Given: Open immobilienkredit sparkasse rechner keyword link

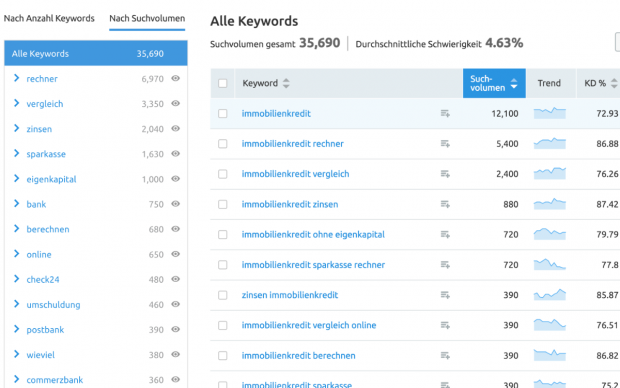Looking at the screenshot, I should (313, 265).
